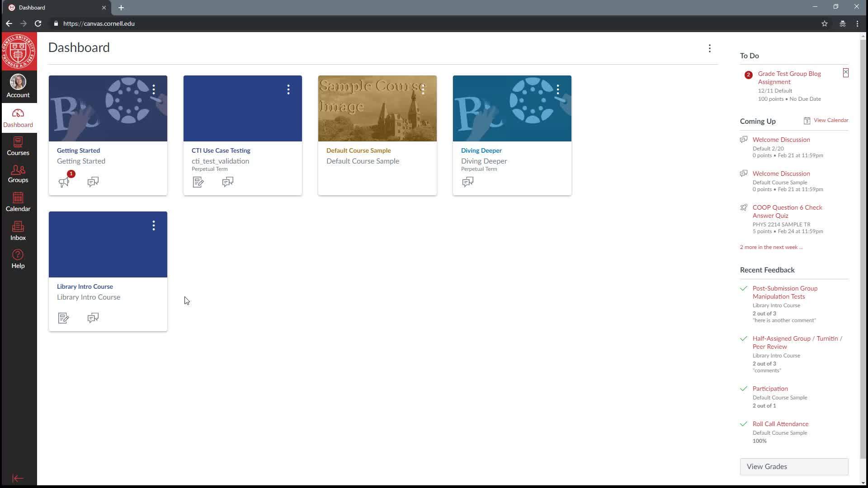Open the Courses sidebar icon
The image size is (868, 488).
[18, 146]
